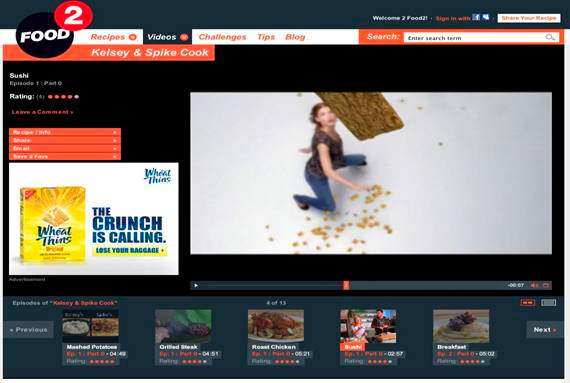Click the 'Episode 1 : Part 0' subtitle
This screenshot has width=570, height=383.
[36, 83]
